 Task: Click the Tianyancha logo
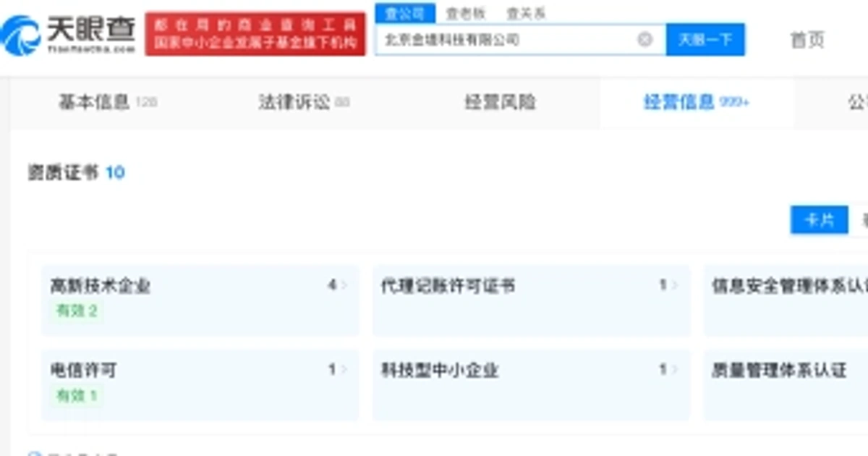[x=69, y=35]
